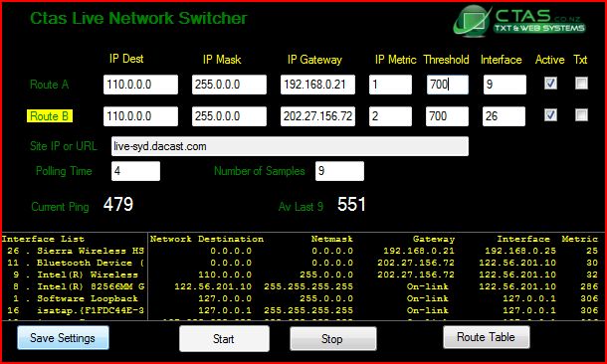Click the Stop button
Screen dimensions: 607x364
333,339
